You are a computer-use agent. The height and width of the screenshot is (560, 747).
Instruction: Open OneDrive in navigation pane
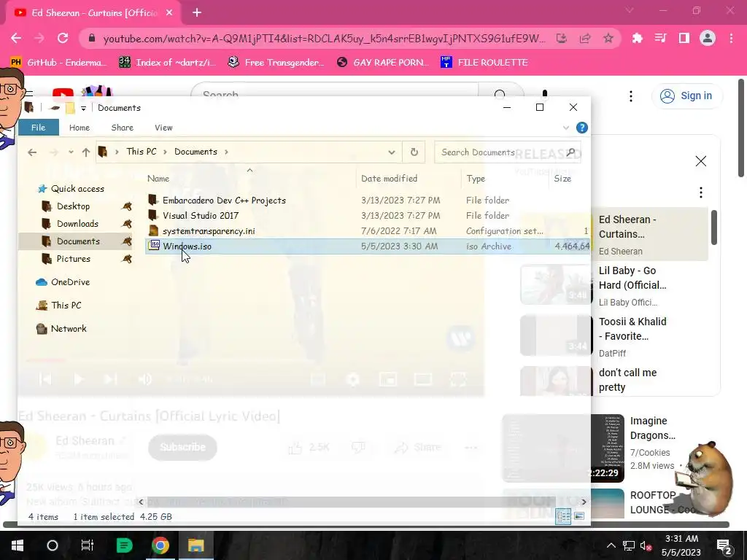(x=70, y=282)
